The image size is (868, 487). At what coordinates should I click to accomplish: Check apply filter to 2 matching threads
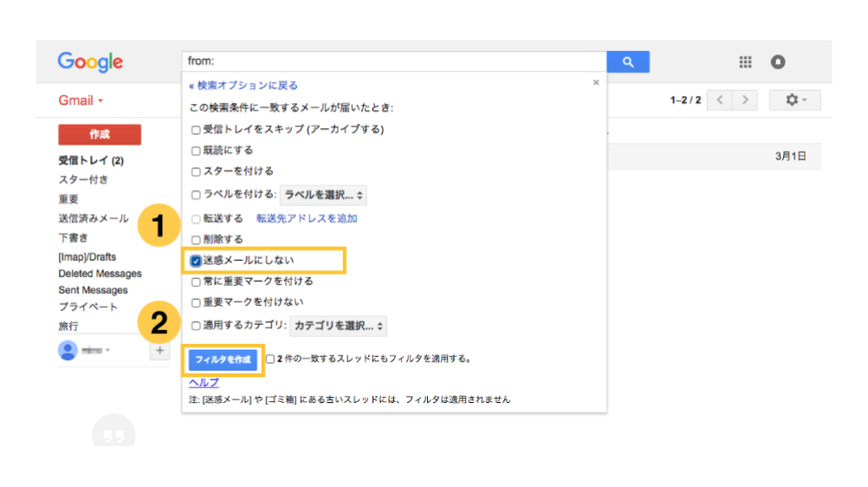pos(270,359)
